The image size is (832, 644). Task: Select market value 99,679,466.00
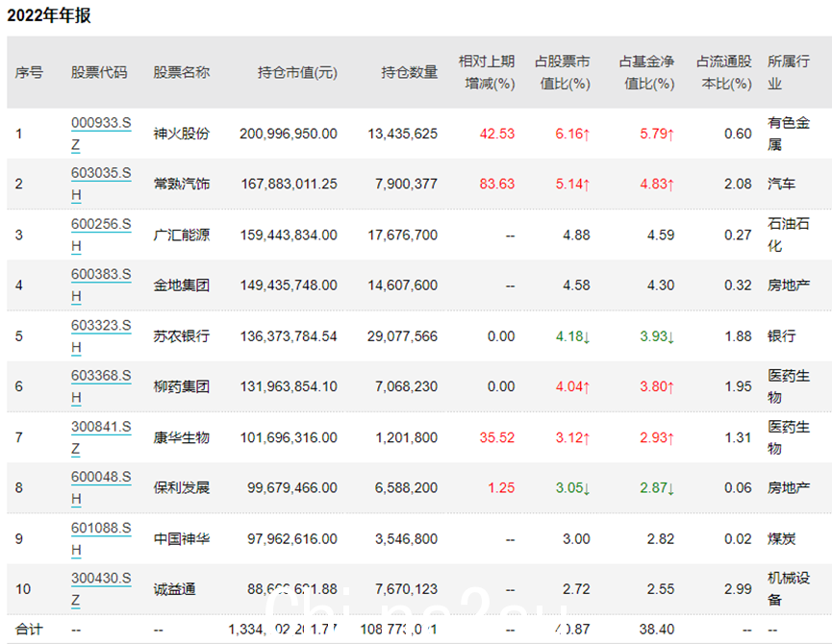click(291, 487)
